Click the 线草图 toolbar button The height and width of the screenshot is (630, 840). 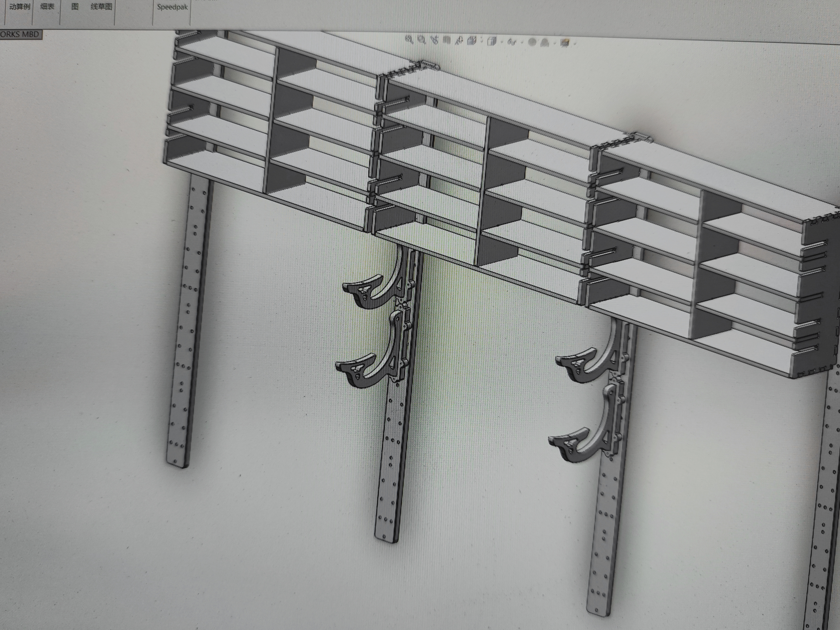[x=101, y=7]
